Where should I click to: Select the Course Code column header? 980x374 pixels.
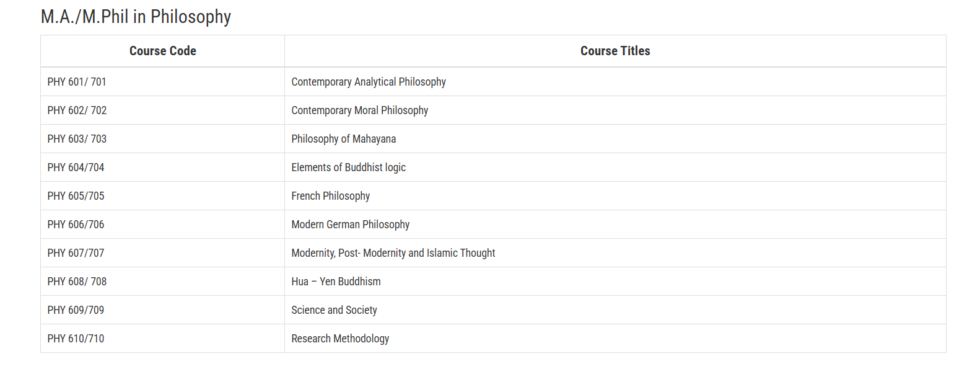click(162, 51)
